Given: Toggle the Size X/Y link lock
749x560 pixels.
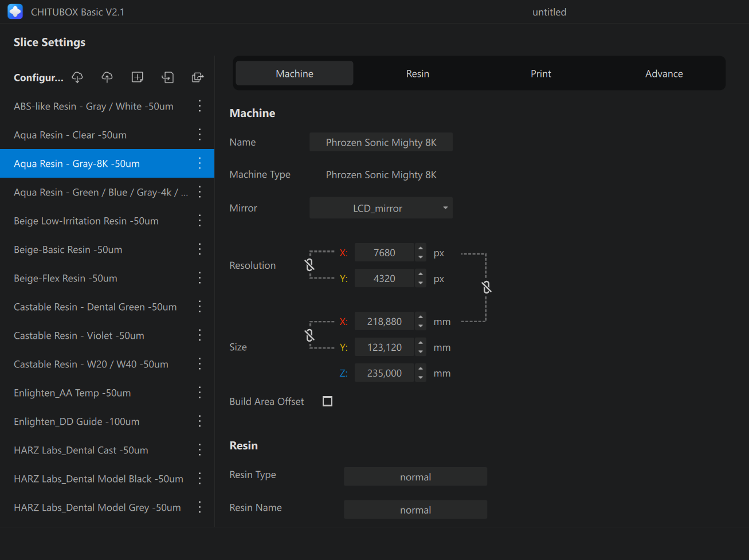Looking at the screenshot, I should pyautogui.click(x=309, y=335).
